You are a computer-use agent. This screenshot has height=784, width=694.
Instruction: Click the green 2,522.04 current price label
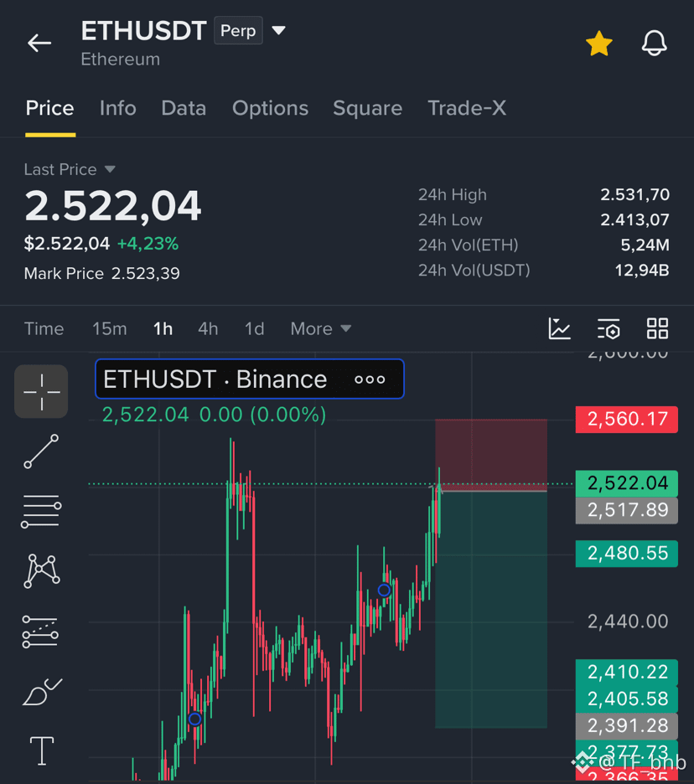(x=627, y=483)
